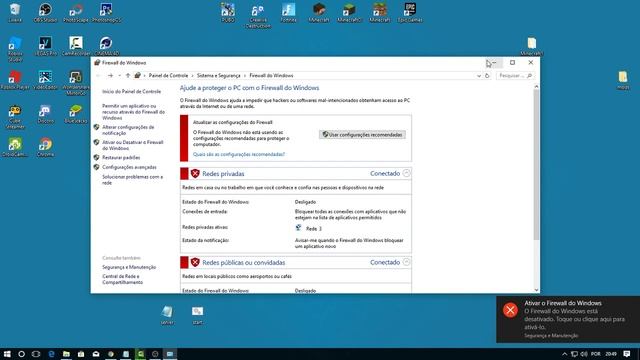Open Ativar ou Desativar o Firewall do Windows
640x360 pixels.
coord(133,145)
